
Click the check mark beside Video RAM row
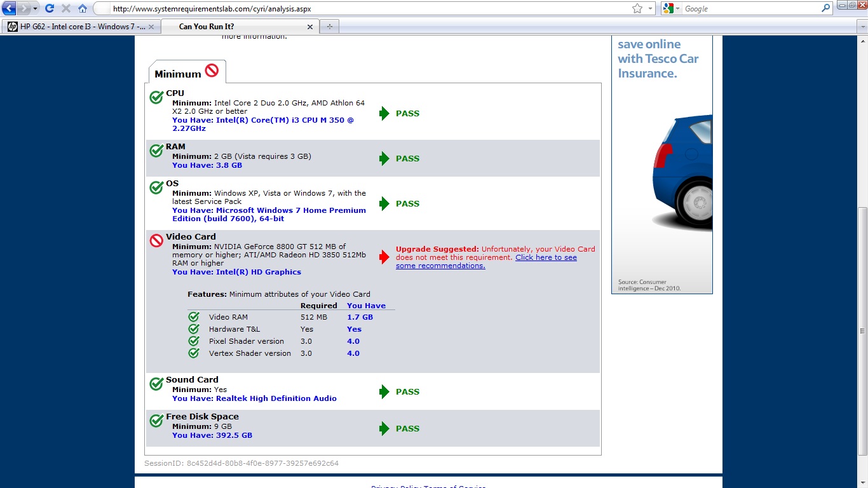pyautogui.click(x=194, y=317)
